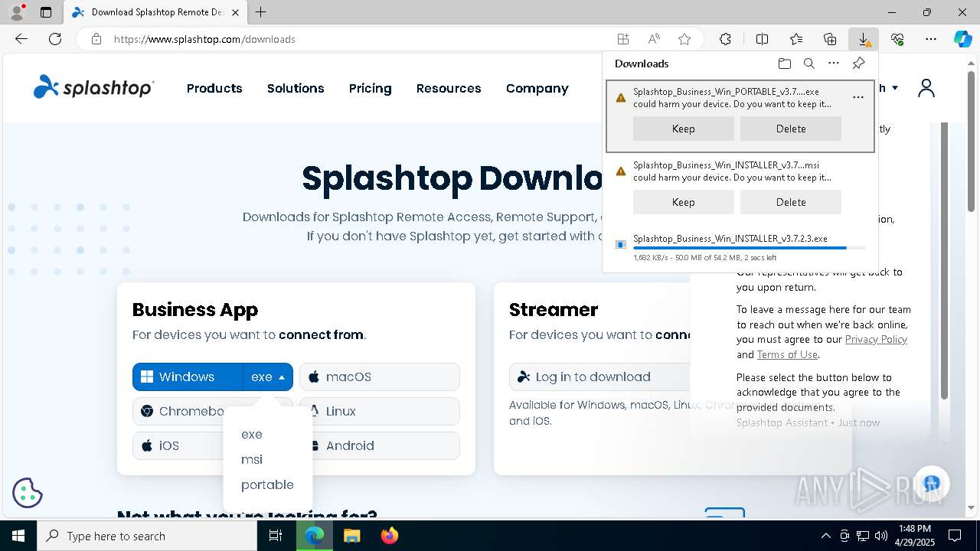
Task: Open cookie preferences icon
Action: coord(28,493)
